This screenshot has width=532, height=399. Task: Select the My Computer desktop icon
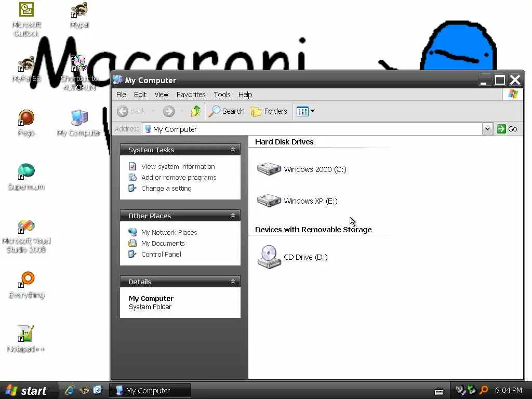tap(79, 123)
